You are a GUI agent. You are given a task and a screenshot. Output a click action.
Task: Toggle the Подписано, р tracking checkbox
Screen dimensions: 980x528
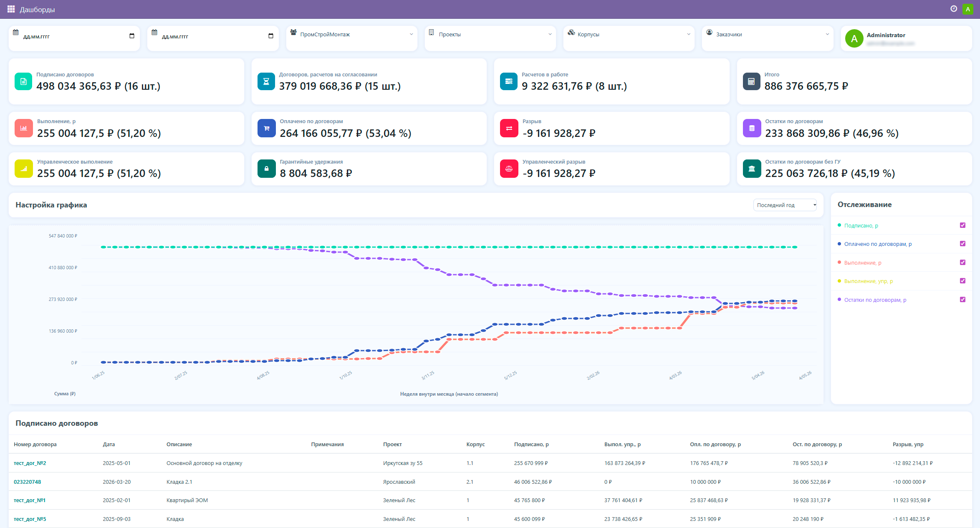click(x=962, y=225)
